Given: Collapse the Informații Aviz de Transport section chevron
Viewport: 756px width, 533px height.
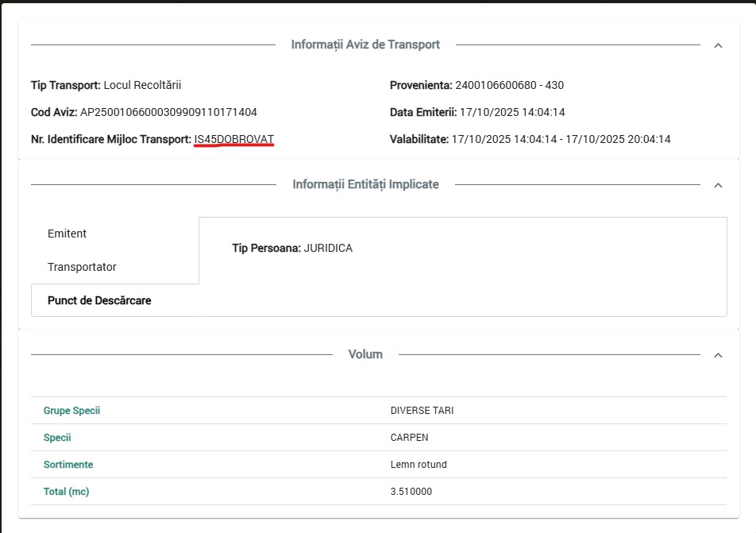Looking at the screenshot, I should click(x=718, y=45).
